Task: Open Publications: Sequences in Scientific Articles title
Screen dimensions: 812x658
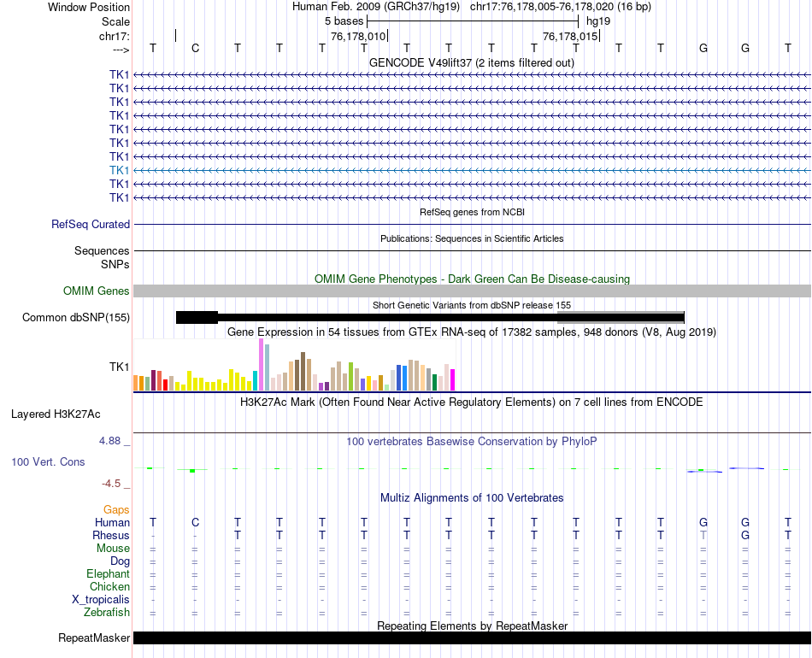Action: tap(472, 238)
